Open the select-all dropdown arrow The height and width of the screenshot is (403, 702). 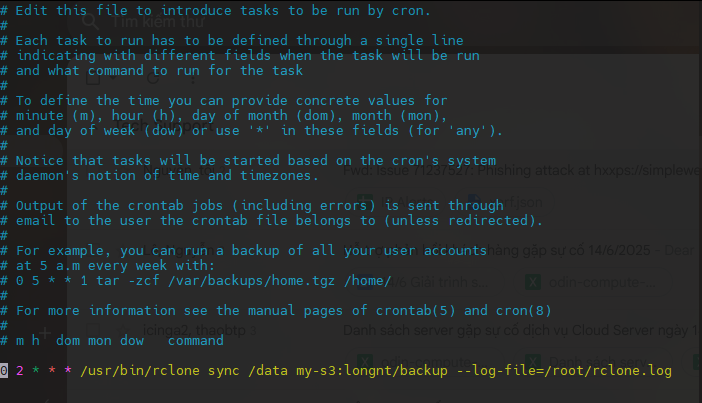click(113, 78)
